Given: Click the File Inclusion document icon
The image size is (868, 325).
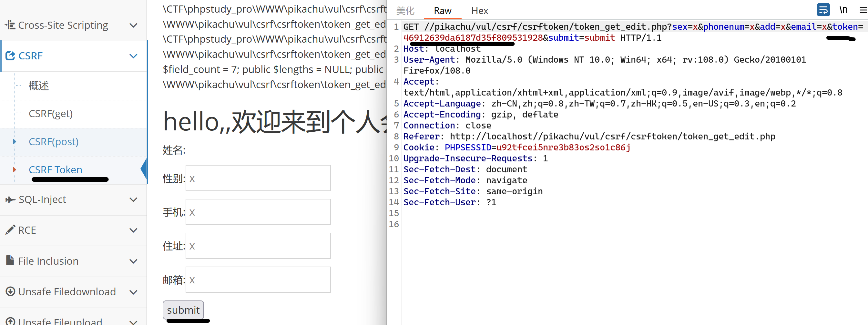Looking at the screenshot, I should 10,261.
